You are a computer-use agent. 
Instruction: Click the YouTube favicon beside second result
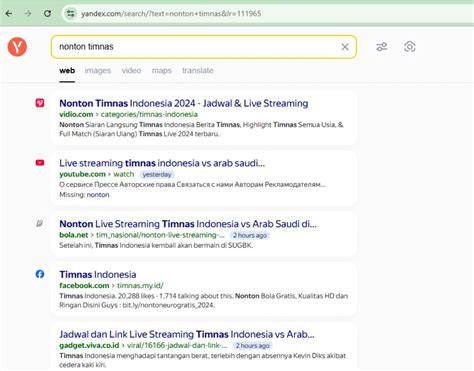click(40, 163)
